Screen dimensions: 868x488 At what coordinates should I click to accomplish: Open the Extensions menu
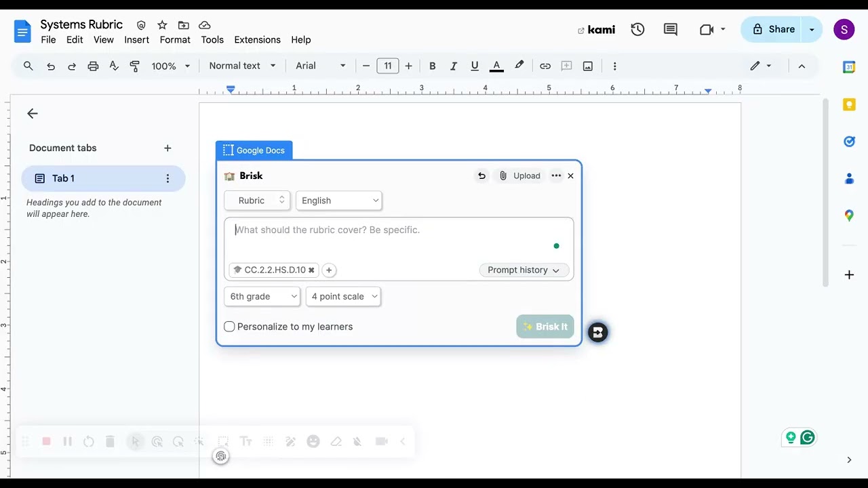click(x=257, y=40)
